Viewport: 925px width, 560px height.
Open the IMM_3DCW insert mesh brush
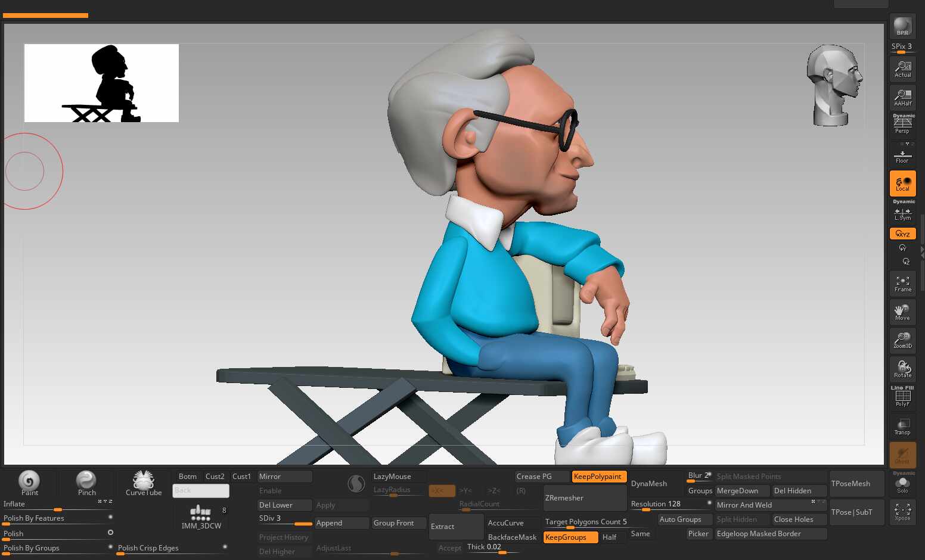[x=201, y=517]
